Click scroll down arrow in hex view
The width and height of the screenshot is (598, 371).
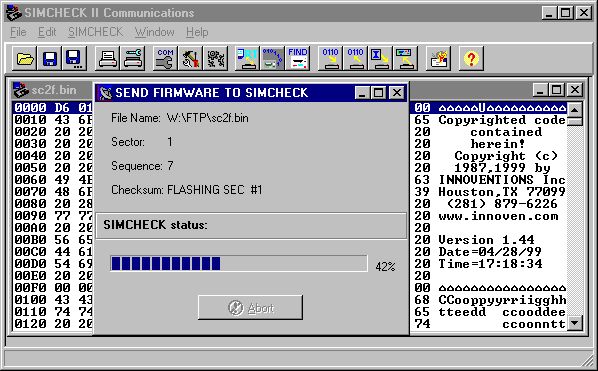(x=575, y=323)
